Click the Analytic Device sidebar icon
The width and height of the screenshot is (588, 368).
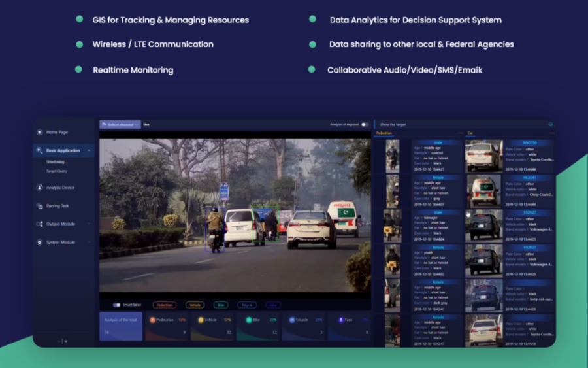point(39,187)
